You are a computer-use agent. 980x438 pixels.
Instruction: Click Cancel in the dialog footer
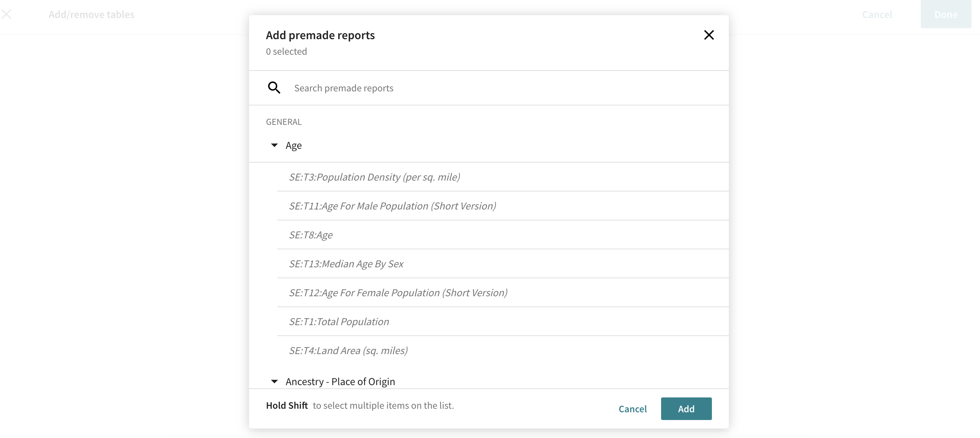[632, 409]
